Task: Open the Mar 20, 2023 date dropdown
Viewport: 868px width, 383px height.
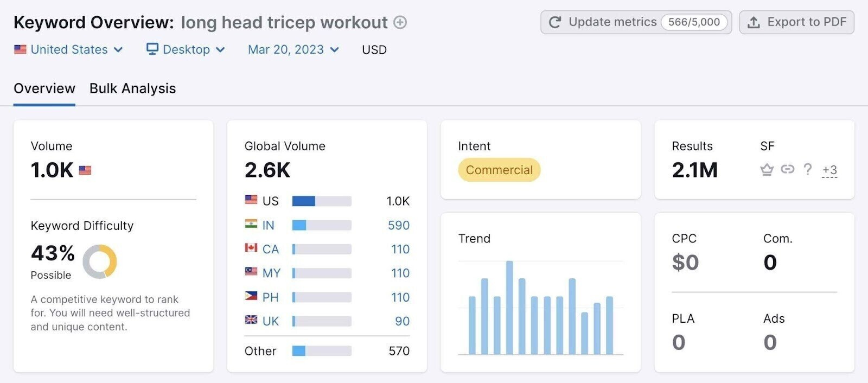Action: (x=293, y=49)
